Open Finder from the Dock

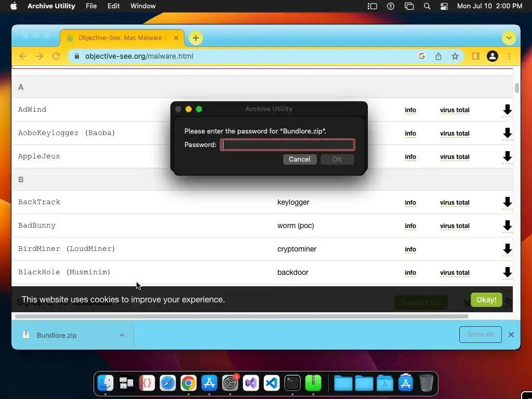pyautogui.click(x=105, y=383)
